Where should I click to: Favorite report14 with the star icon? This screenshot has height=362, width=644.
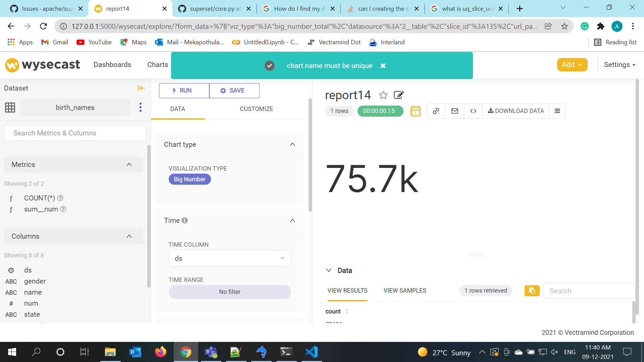[x=383, y=95]
